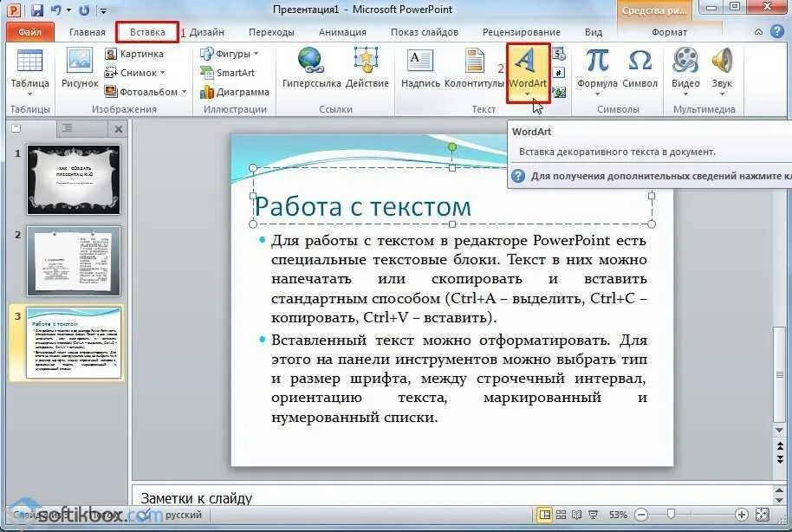792x532 pixels.
Task: Add a Действие action
Action: (x=367, y=68)
